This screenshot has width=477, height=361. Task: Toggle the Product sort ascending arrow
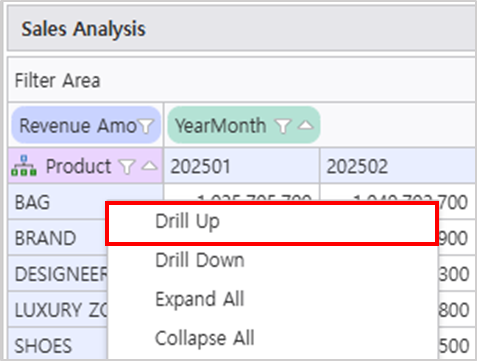click(x=149, y=165)
